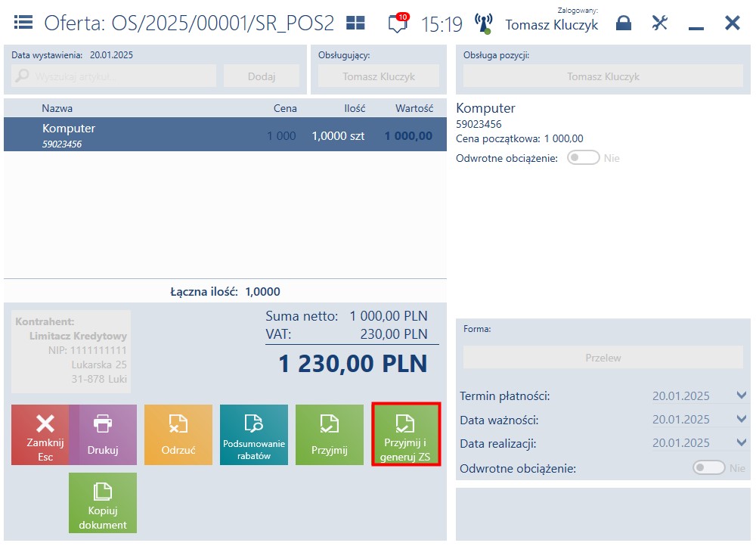The image size is (756, 546).
Task: Click the Dodaj button
Action: coord(262,76)
